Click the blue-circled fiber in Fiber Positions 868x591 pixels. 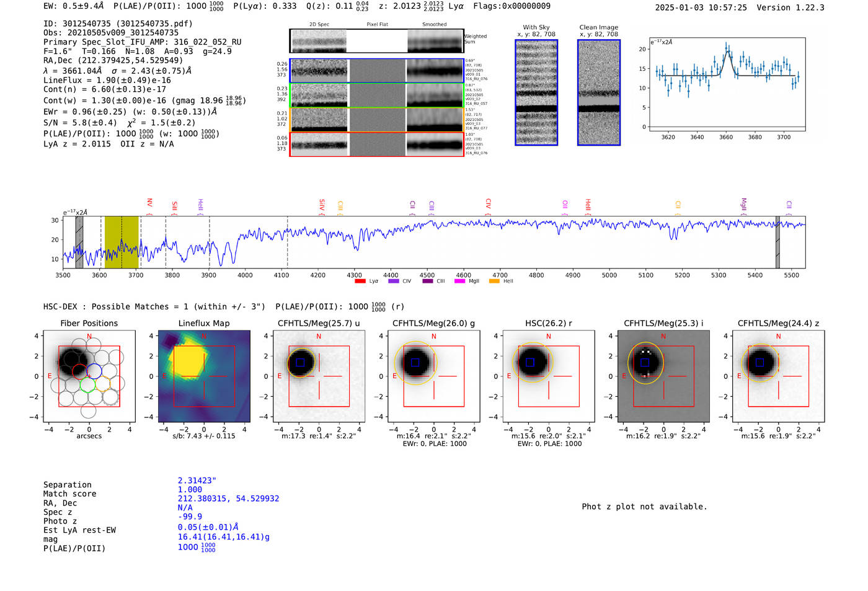point(94,371)
